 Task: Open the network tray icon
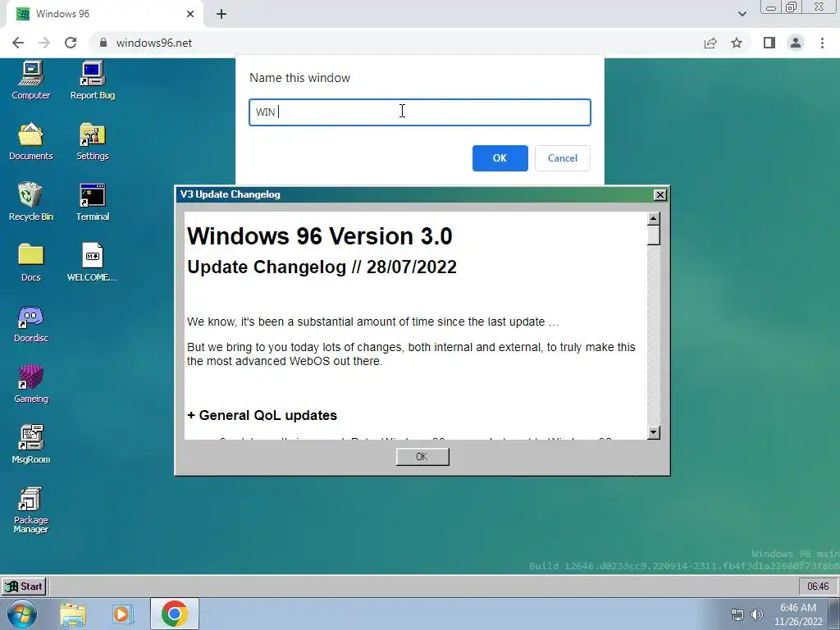[737, 614]
